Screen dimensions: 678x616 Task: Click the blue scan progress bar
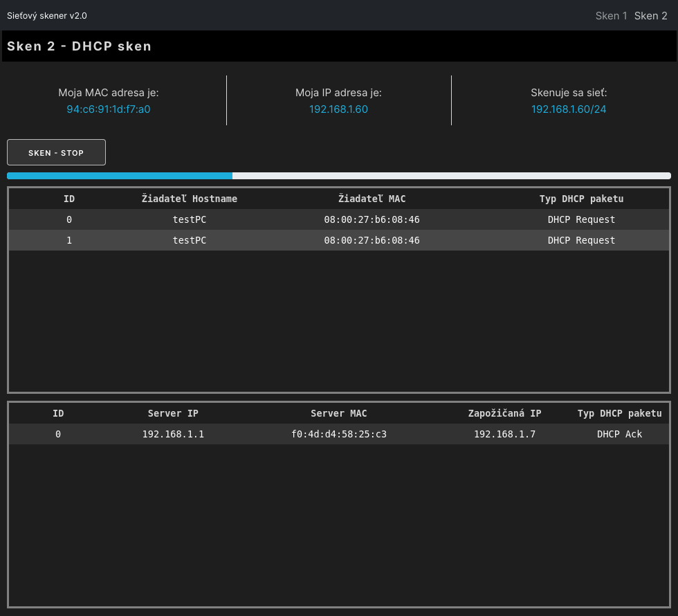tap(120, 176)
